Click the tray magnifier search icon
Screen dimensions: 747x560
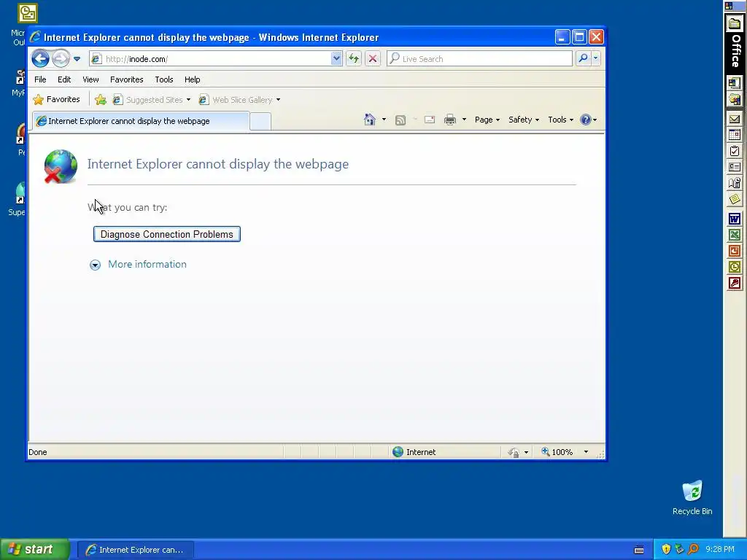693,549
